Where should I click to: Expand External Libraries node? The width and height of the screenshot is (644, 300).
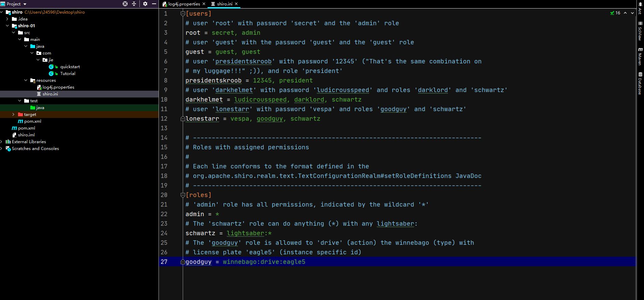point(1,142)
